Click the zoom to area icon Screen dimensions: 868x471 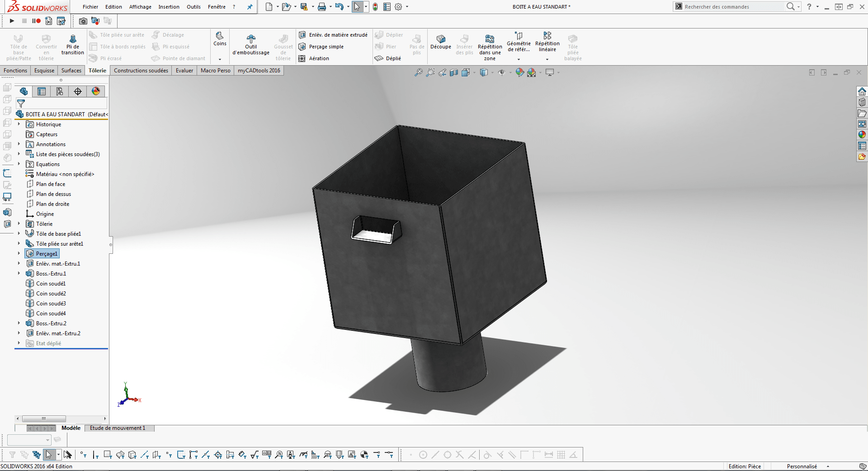[x=430, y=72]
